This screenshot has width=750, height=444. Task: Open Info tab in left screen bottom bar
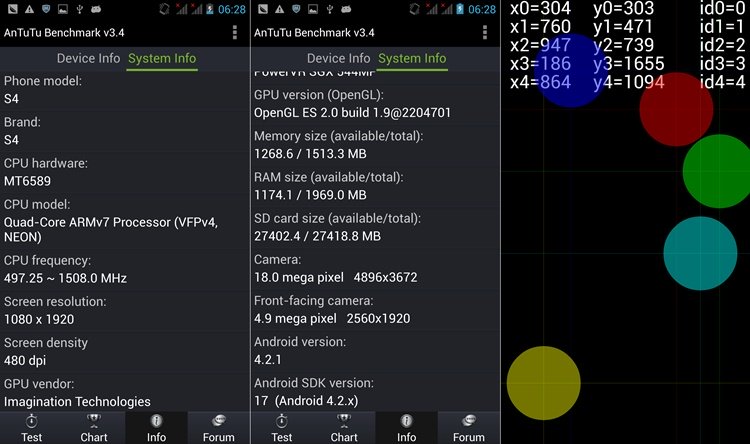(x=156, y=428)
